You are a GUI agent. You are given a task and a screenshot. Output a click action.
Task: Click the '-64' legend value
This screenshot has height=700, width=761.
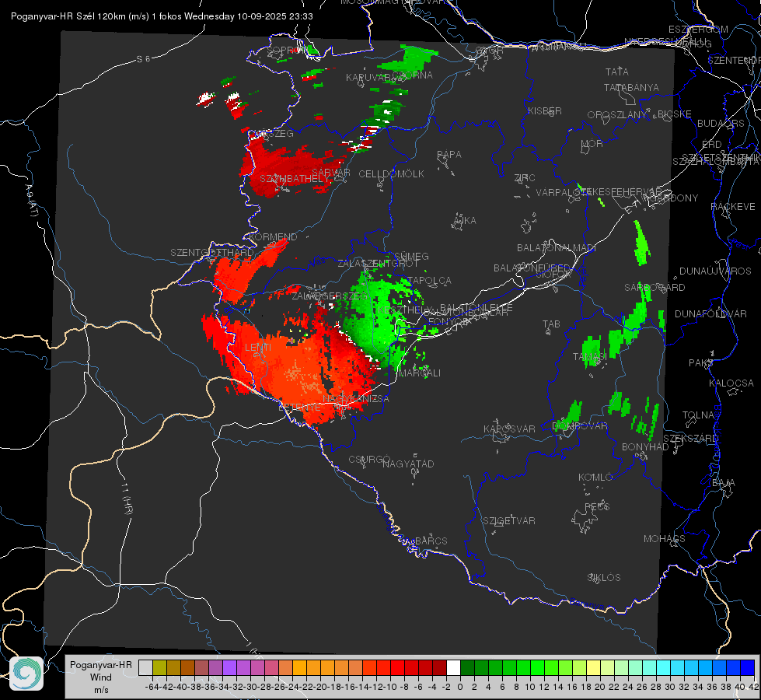[x=152, y=687]
